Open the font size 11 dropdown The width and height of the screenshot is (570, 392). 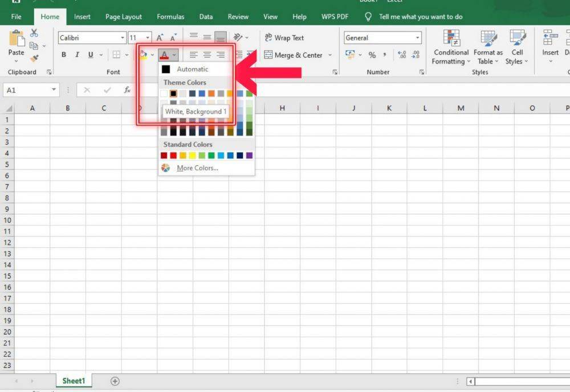point(148,38)
